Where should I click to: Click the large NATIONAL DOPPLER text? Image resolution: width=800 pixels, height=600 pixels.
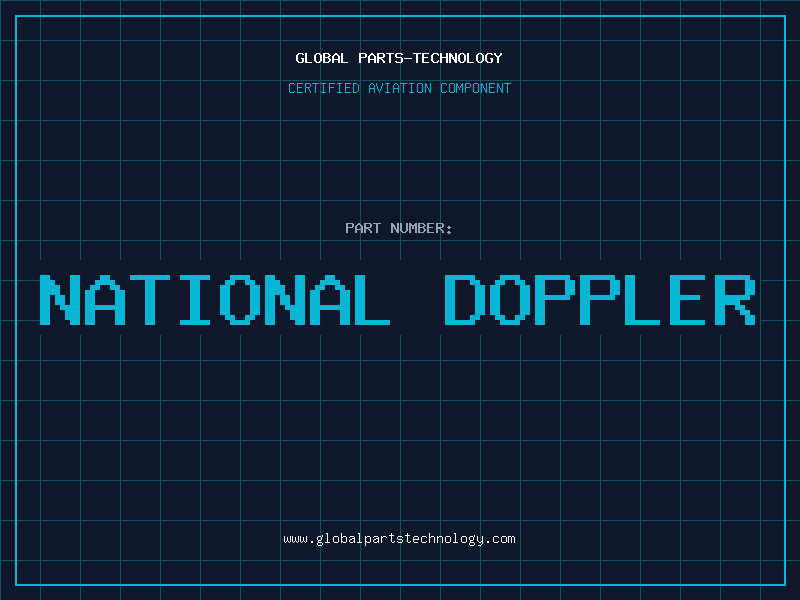coord(397,300)
